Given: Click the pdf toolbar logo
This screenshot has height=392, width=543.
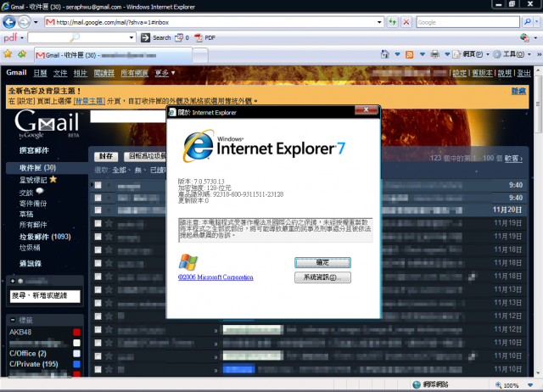Looking at the screenshot, I should [x=10, y=37].
